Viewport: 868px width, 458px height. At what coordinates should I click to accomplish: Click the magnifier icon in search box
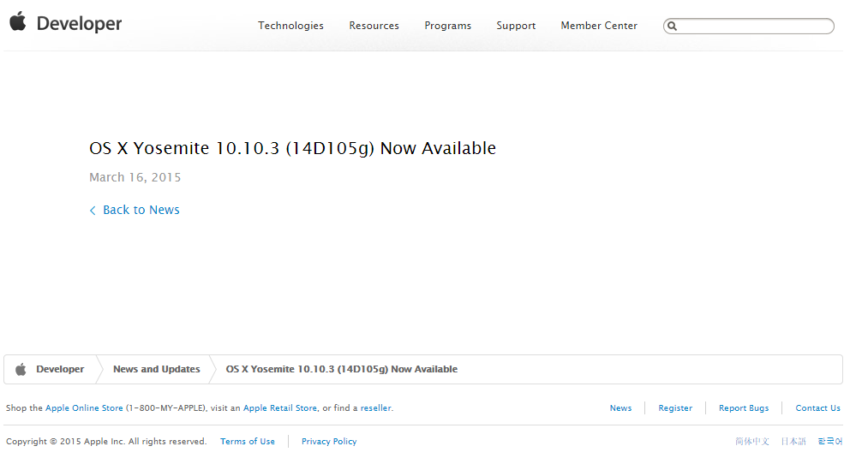(672, 26)
